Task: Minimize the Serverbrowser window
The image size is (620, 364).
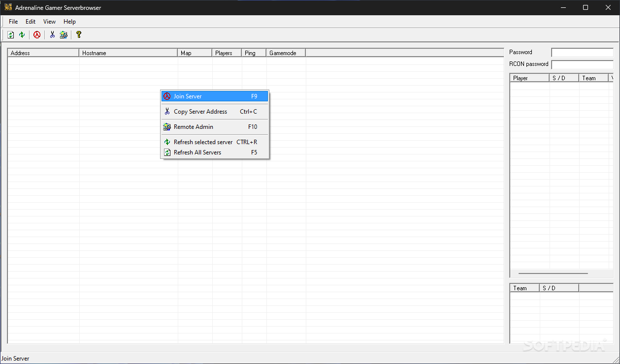Action: coord(563,7)
